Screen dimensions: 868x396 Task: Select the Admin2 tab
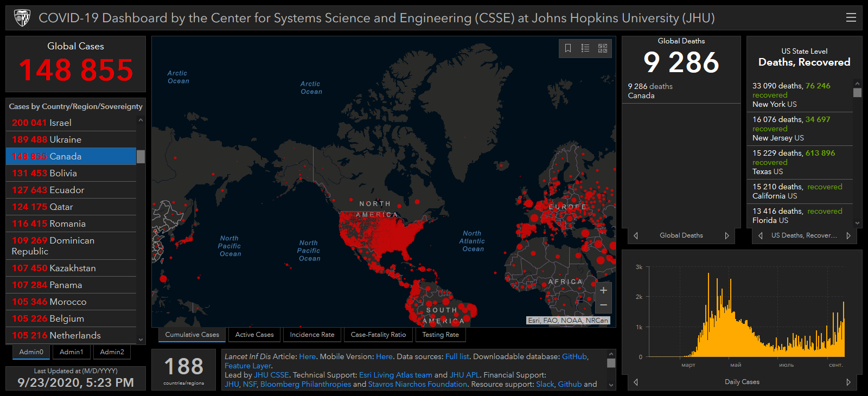[x=112, y=352]
